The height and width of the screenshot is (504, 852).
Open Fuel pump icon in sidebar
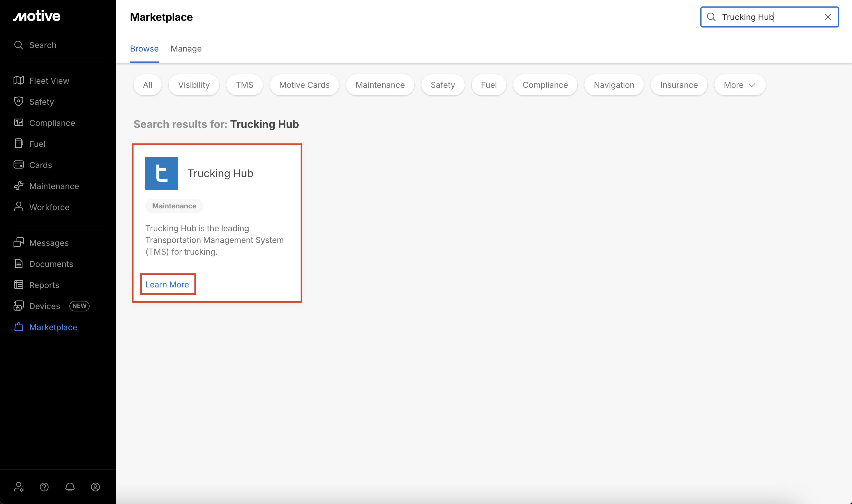point(19,144)
